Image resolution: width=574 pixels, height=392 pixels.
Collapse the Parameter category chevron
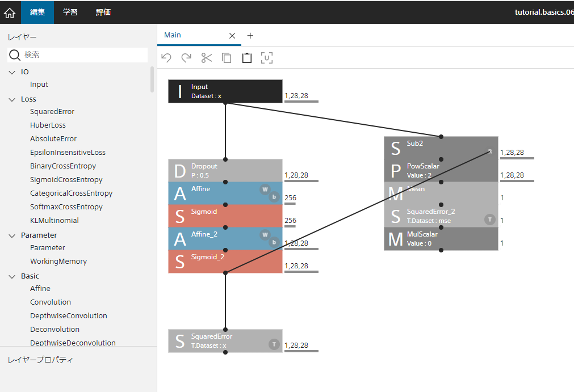(x=12, y=235)
